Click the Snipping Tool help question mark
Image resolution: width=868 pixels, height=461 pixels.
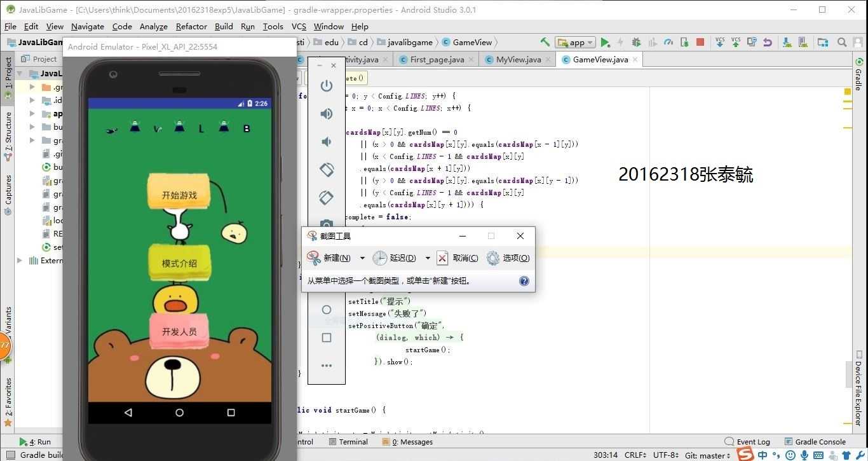pos(524,280)
